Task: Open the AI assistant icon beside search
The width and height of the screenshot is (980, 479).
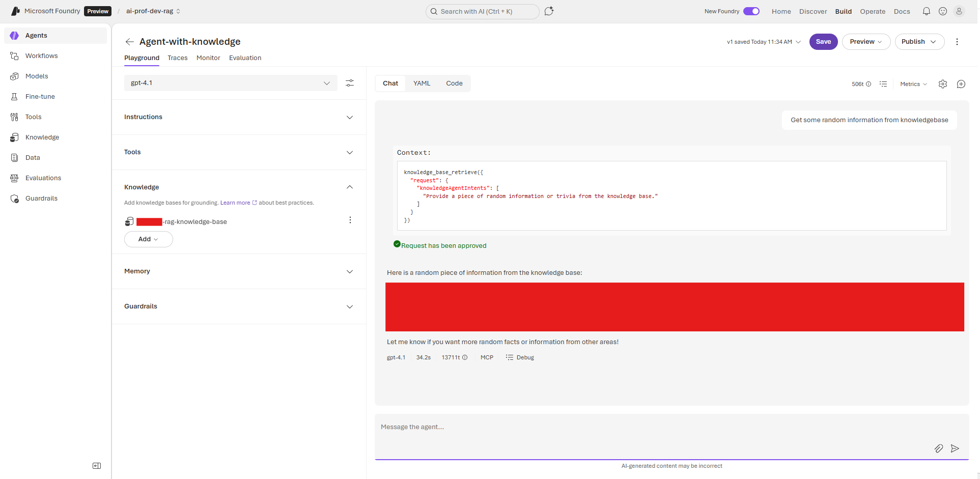Action: click(549, 11)
